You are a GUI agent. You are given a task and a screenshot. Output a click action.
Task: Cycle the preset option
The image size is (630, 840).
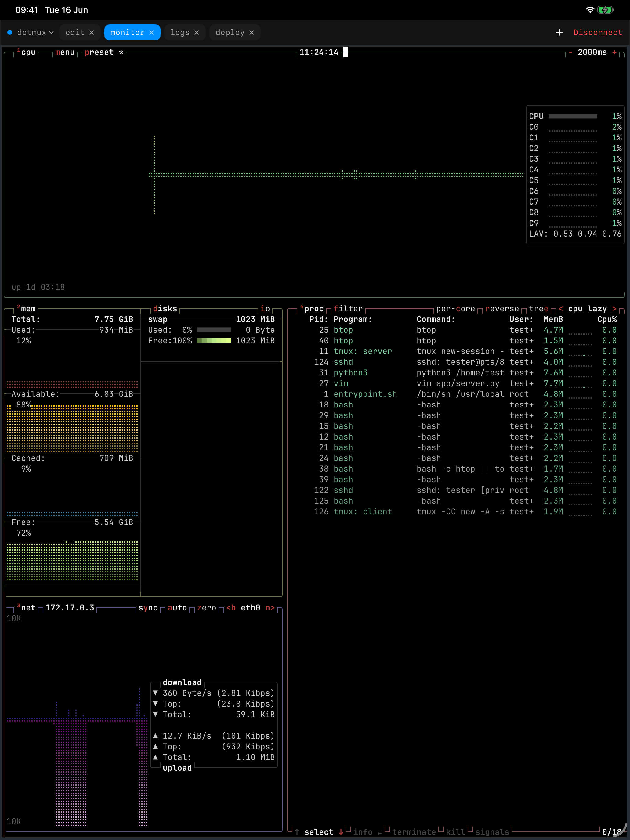coord(104,52)
